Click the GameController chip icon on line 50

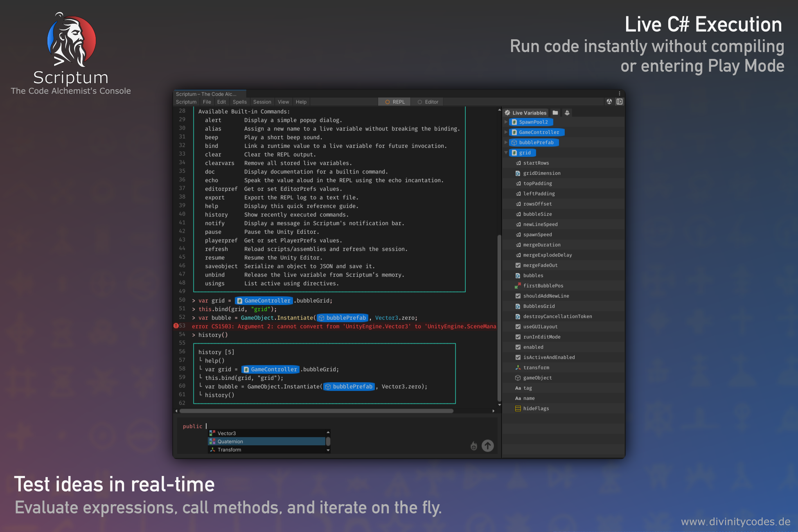240,300
